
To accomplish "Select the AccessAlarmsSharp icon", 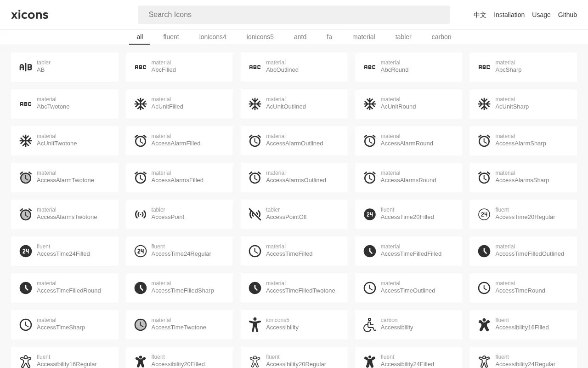I will pos(484,178).
